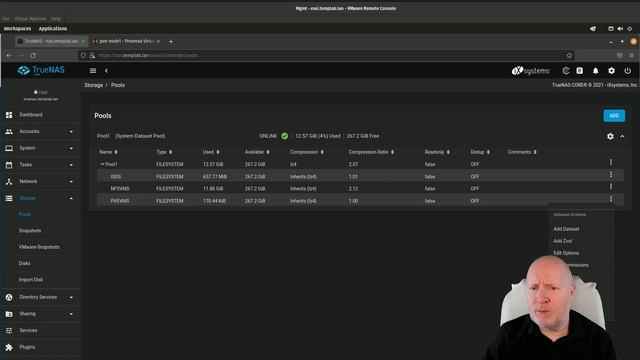Open the alerts bell icon
This screenshot has width=640, height=360.
point(596,71)
